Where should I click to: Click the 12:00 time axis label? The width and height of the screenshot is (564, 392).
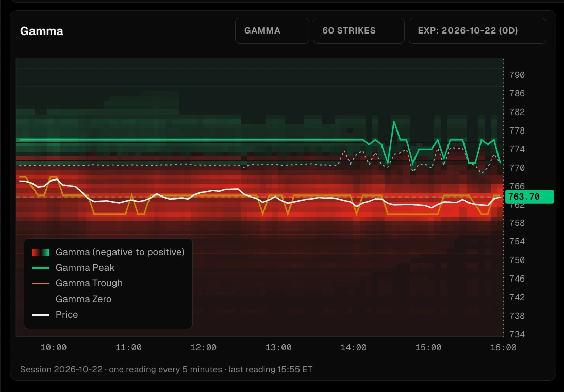pyautogui.click(x=204, y=347)
